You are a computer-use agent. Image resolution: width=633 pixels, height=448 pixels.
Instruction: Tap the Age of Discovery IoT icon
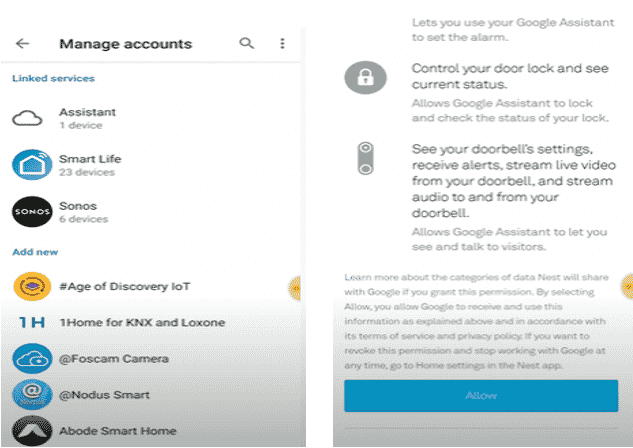click(x=31, y=286)
